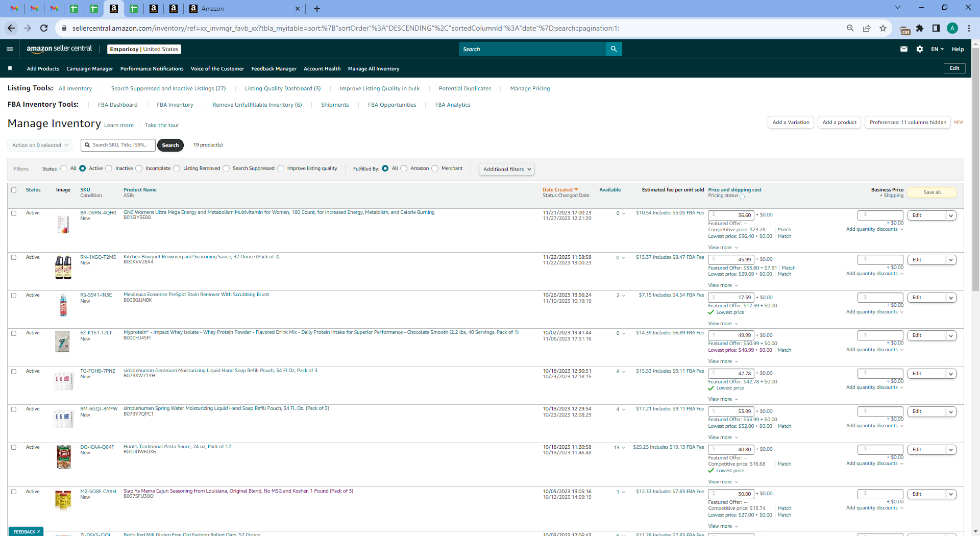Open the Edit dropdown arrow for Slap Ya Mama
The image size is (980, 536).
[951, 494]
